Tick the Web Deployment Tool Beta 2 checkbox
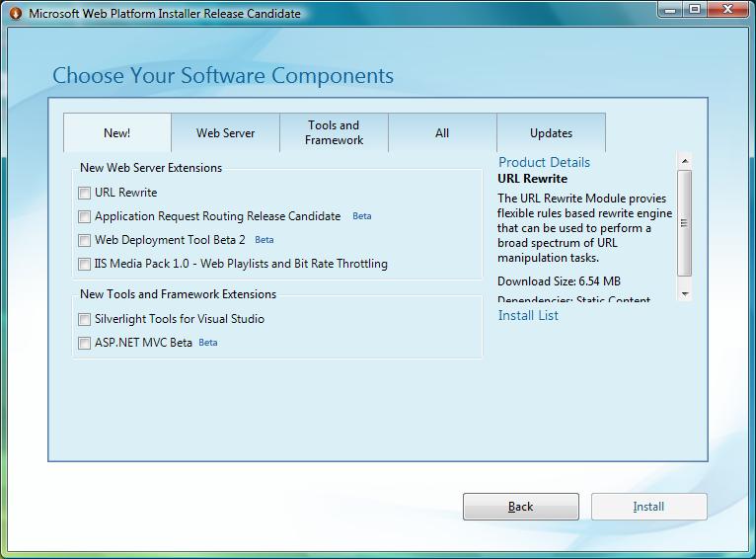The width and height of the screenshot is (756, 559). 84,240
